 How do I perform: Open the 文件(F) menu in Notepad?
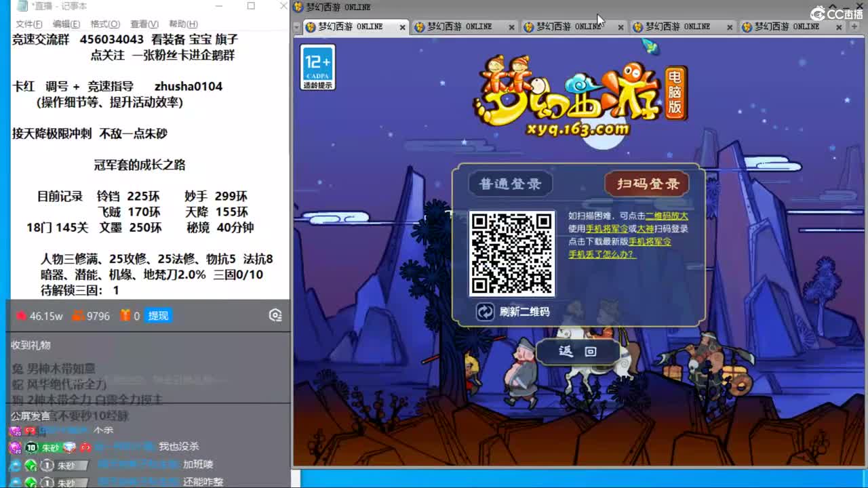pyautogui.click(x=29, y=24)
